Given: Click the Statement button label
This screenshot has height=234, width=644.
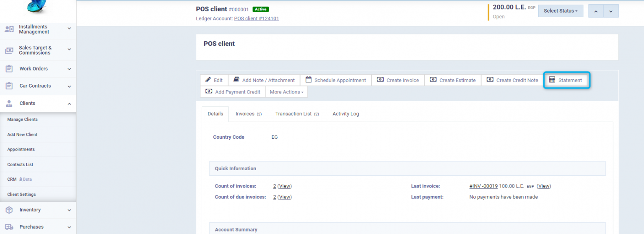Looking at the screenshot, I should 570,81.
